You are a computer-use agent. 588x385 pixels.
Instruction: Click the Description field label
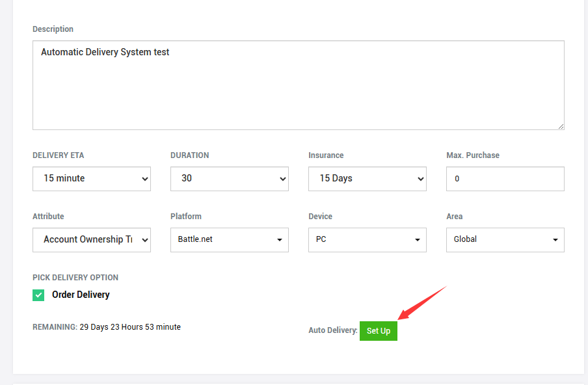(53, 29)
